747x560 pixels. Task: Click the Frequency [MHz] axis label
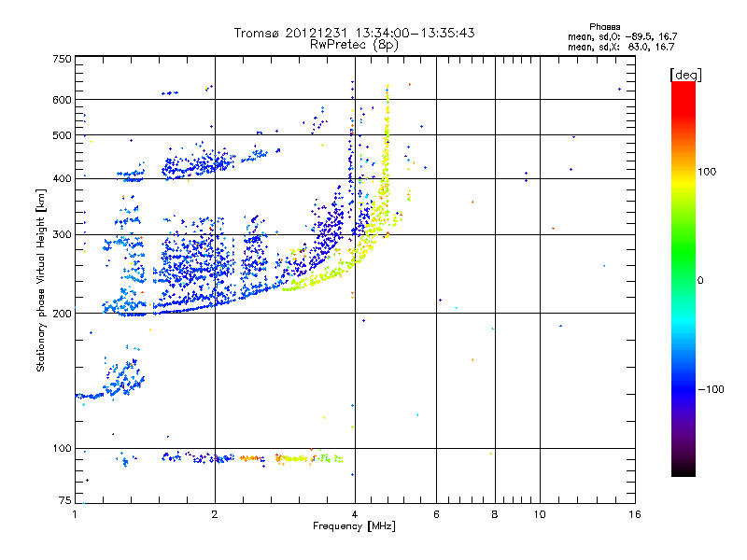click(354, 526)
